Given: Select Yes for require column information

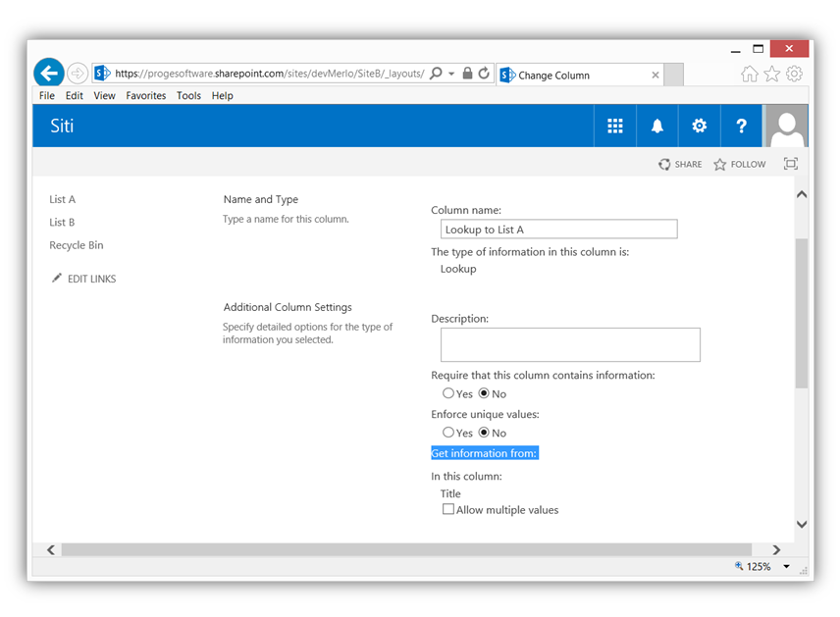Looking at the screenshot, I should tap(448, 393).
